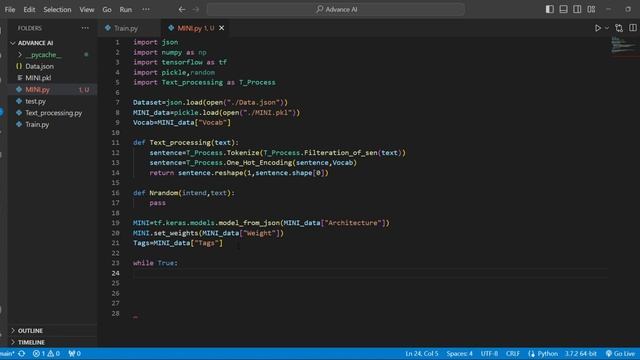The height and width of the screenshot is (360, 640).
Task: Split the editor to the right
Action: 633,28
